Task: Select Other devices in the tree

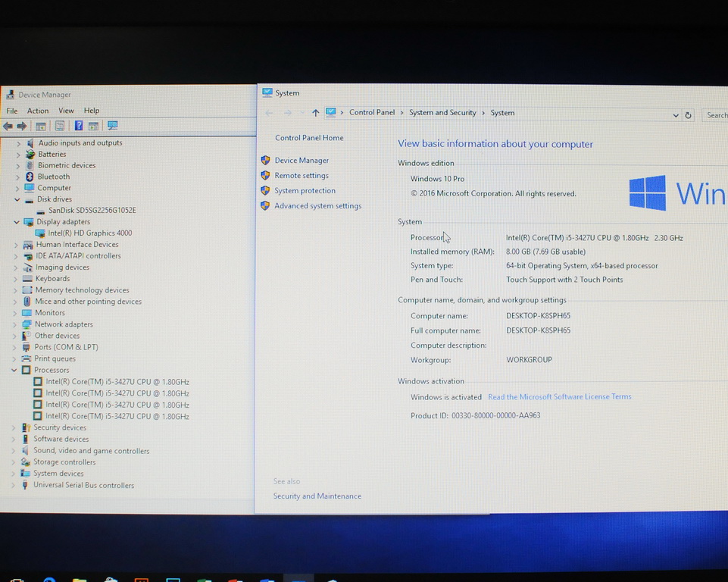Action: [57, 336]
